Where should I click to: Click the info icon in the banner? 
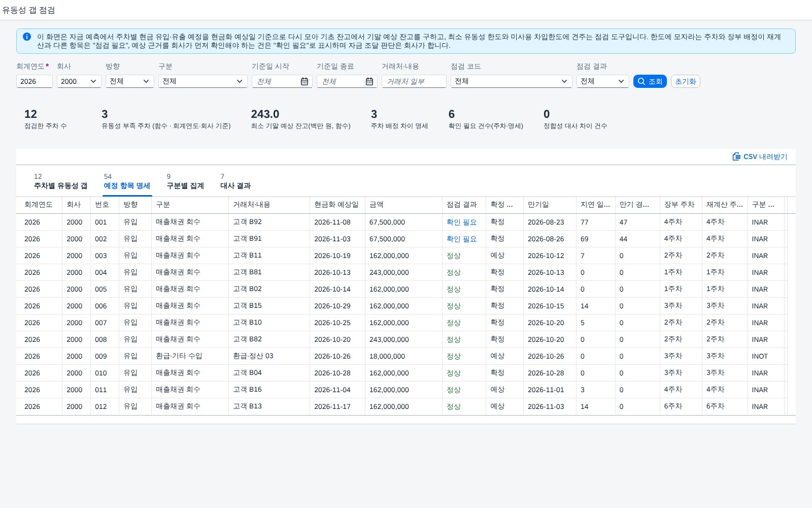pos(27,37)
